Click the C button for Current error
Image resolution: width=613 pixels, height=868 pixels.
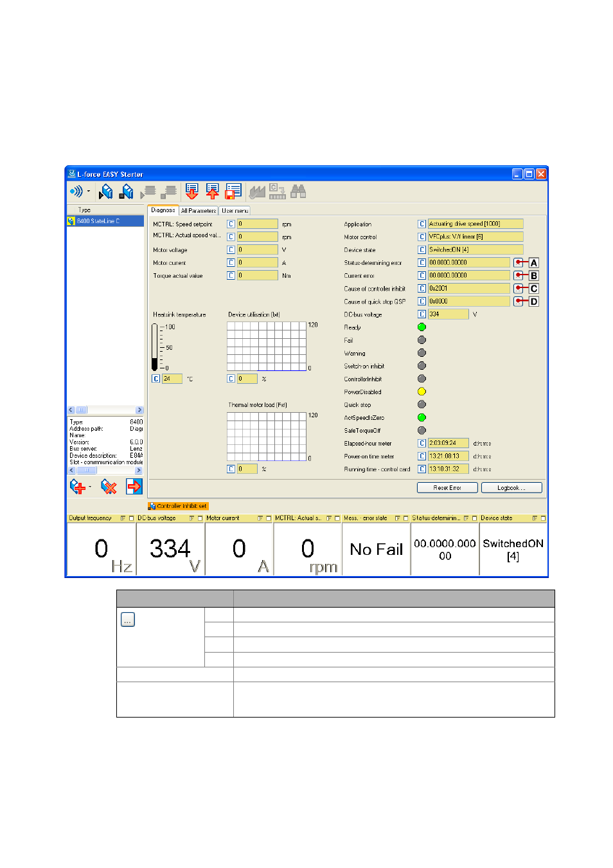click(x=422, y=276)
